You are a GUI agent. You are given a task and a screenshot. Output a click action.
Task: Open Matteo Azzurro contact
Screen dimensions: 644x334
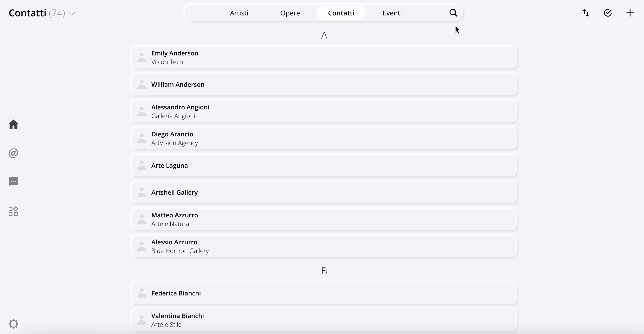click(x=324, y=219)
